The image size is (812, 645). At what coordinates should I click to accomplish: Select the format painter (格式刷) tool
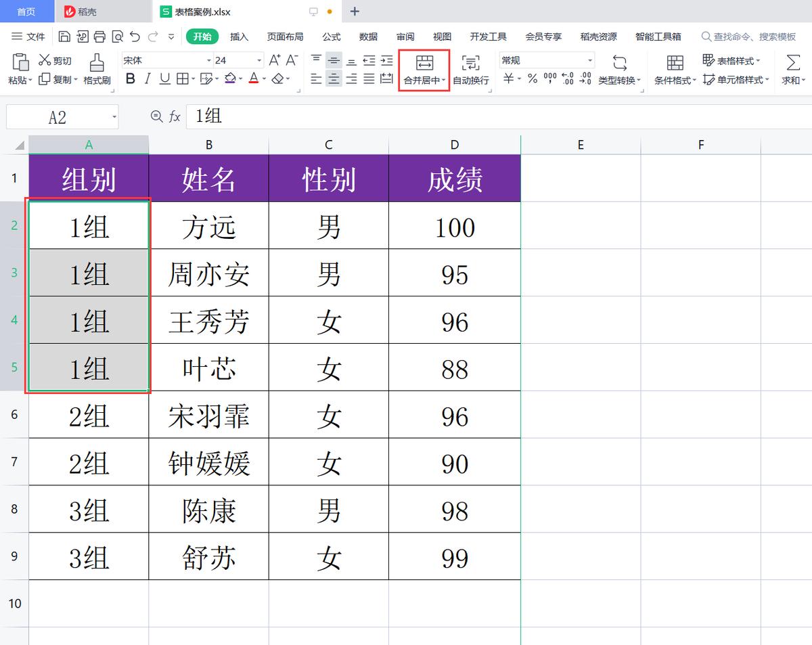pos(95,71)
